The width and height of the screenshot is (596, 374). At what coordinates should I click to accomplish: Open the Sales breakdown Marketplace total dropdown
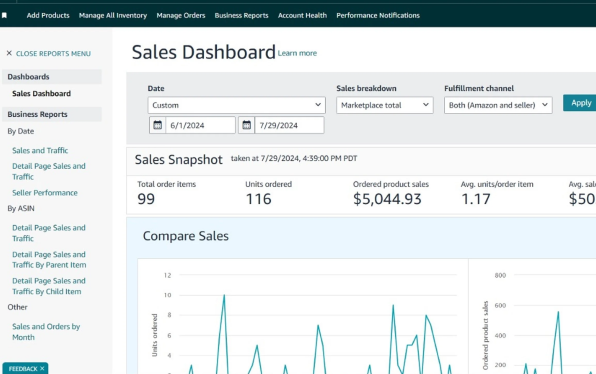click(385, 105)
